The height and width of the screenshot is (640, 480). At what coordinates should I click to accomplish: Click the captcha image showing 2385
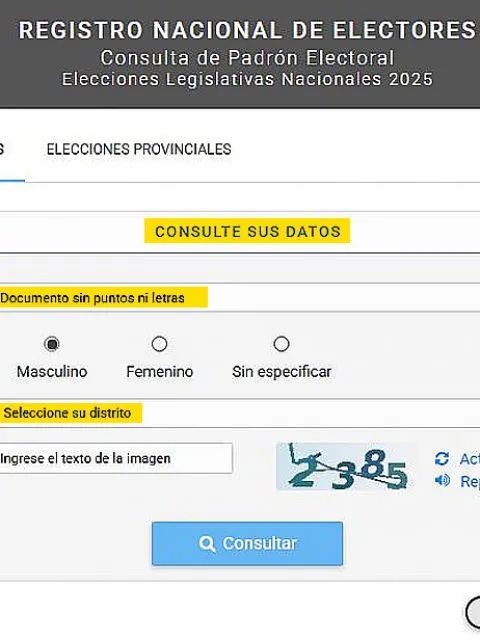[x=347, y=467]
